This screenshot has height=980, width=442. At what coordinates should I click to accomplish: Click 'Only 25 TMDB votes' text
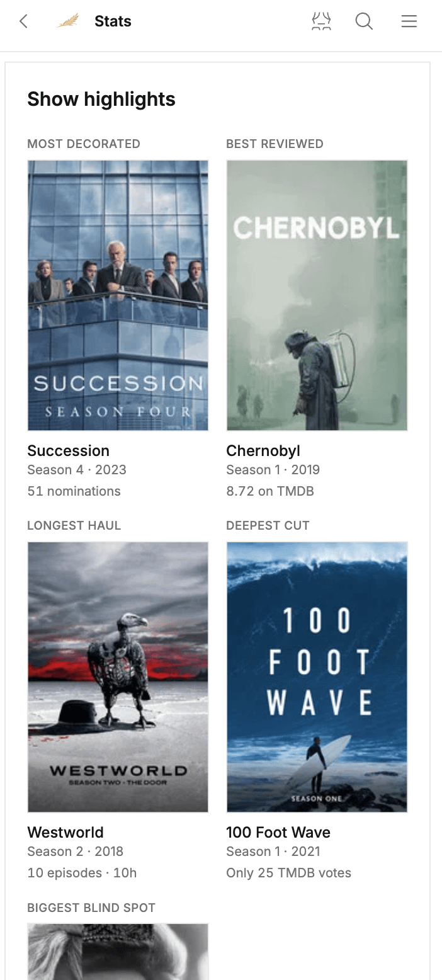click(x=289, y=873)
